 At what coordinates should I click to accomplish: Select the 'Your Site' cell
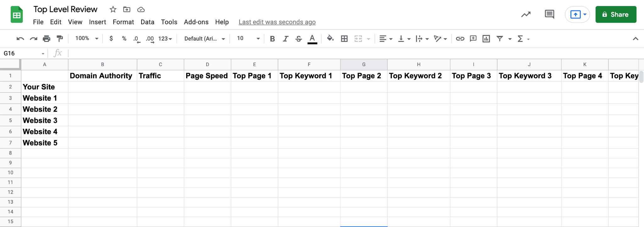pyautogui.click(x=45, y=87)
